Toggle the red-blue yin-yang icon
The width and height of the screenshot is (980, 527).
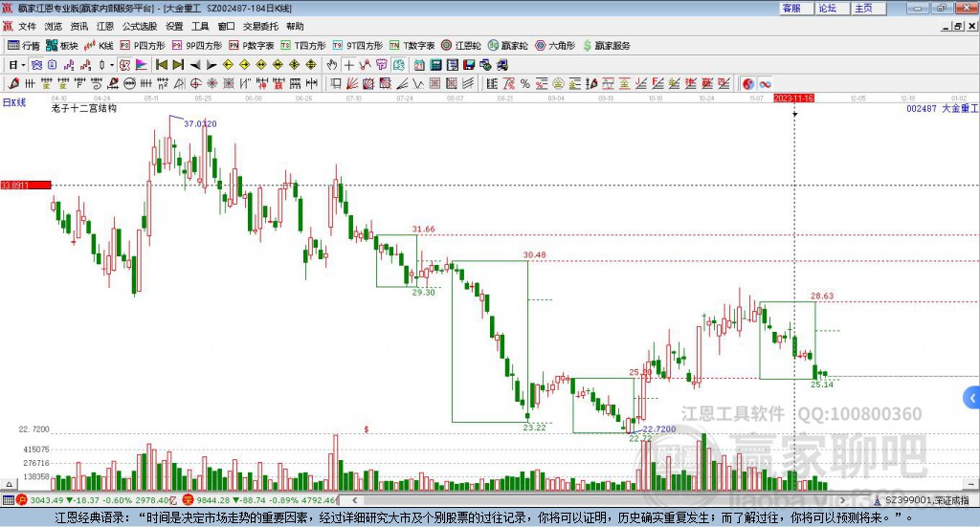click(748, 83)
